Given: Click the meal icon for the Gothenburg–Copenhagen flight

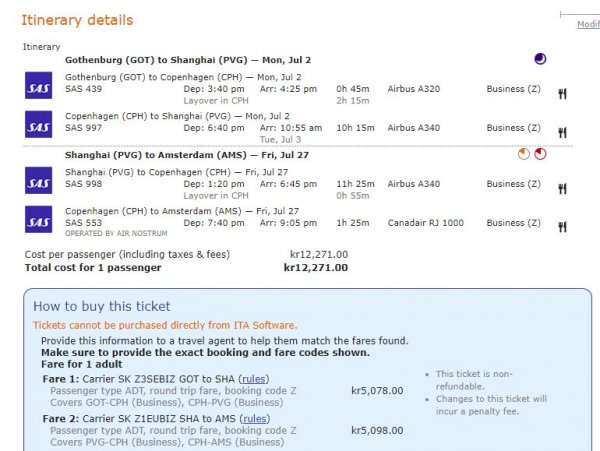Looking at the screenshot, I should 563,94.
